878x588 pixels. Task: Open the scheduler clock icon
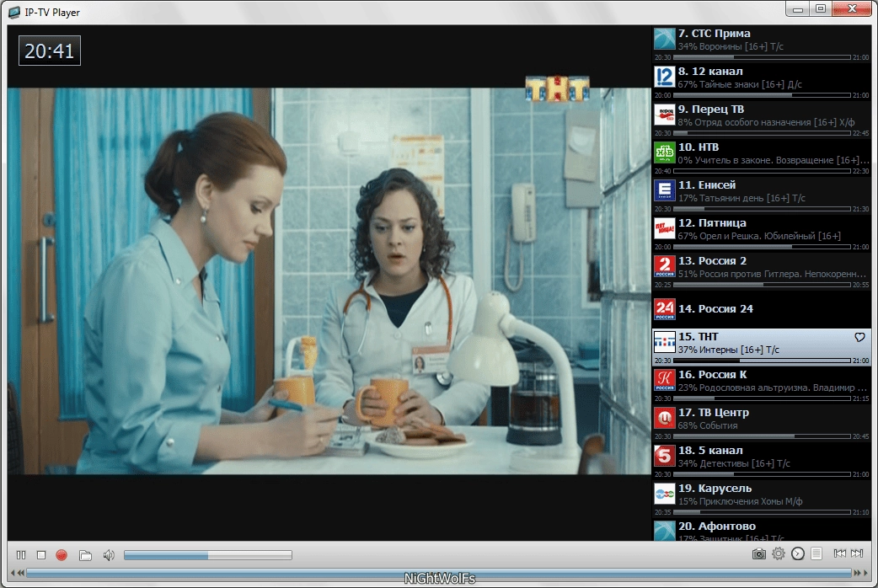click(x=798, y=553)
